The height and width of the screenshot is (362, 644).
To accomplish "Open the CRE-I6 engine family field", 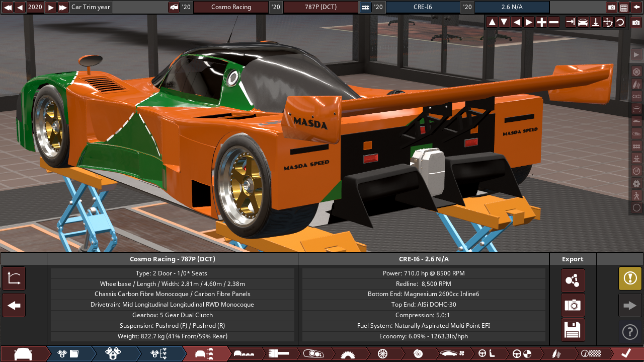I will tap(423, 7).
